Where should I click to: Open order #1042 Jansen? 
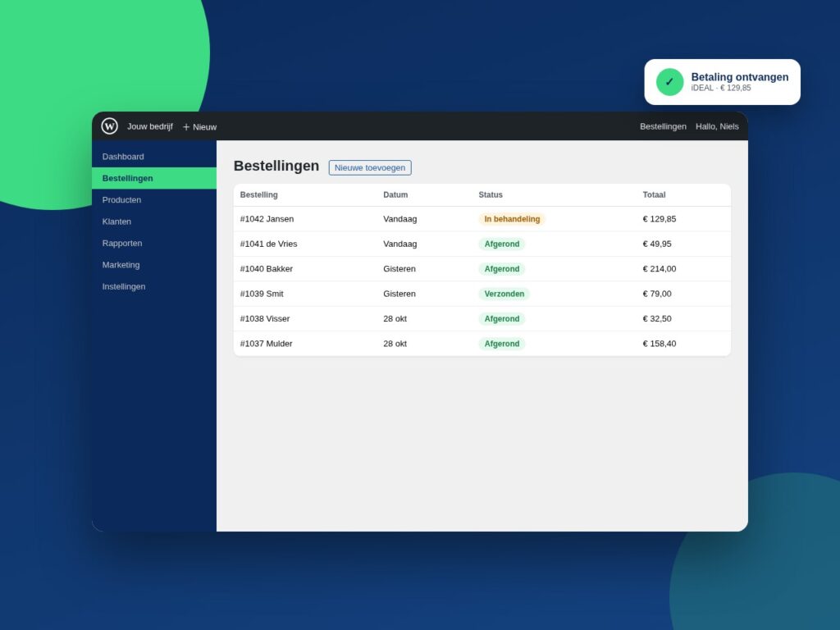(x=267, y=219)
